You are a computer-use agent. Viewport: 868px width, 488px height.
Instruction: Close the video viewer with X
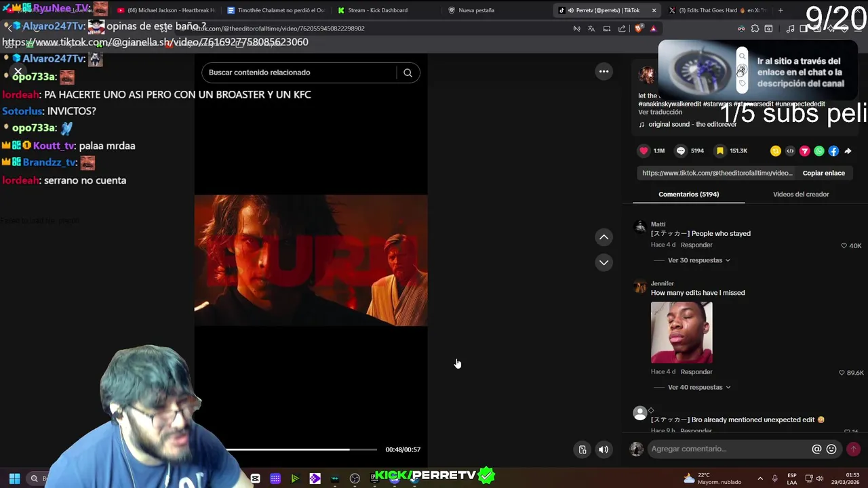(x=18, y=71)
